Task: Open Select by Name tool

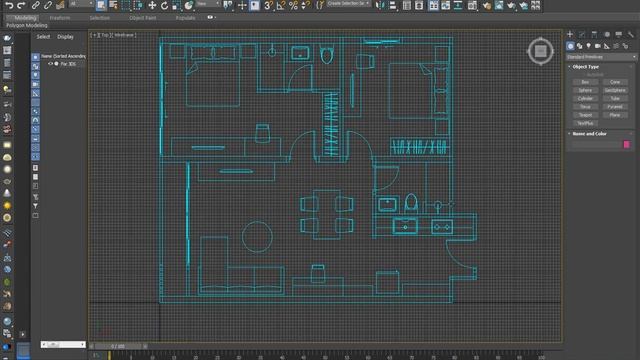Action: 113,5
